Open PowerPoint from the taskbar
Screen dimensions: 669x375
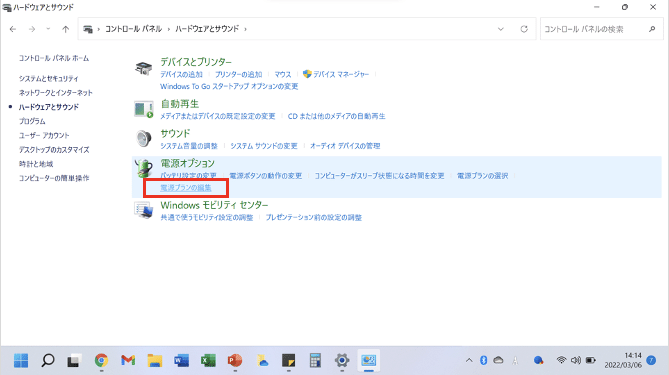tap(235, 360)
